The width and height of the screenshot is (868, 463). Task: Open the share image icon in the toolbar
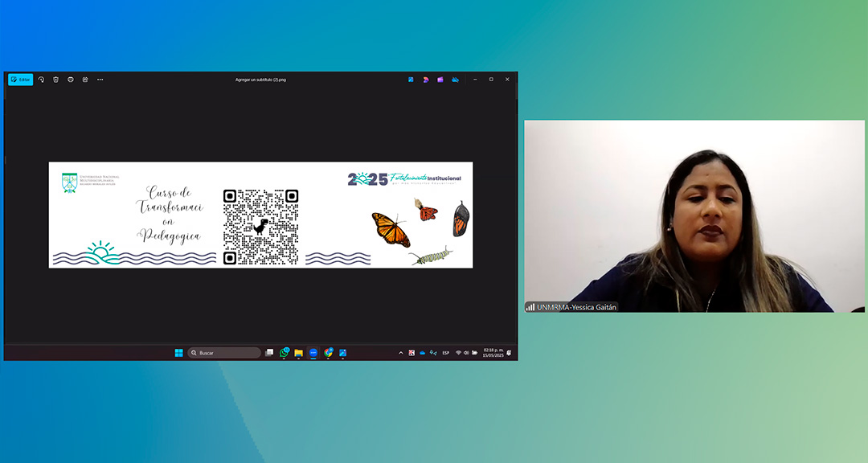click(x=85, y=80)
